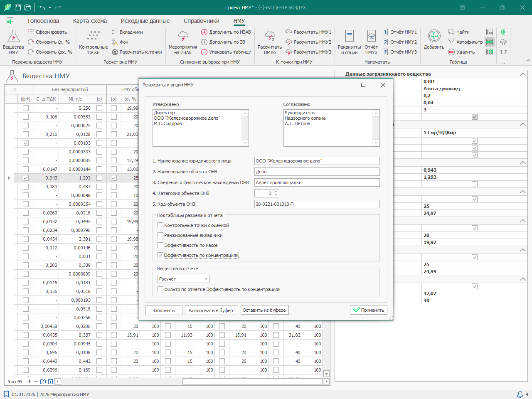Click the green Добавить plus icon
This screenshot has width=532, height=399.
[x=434, y=37]
